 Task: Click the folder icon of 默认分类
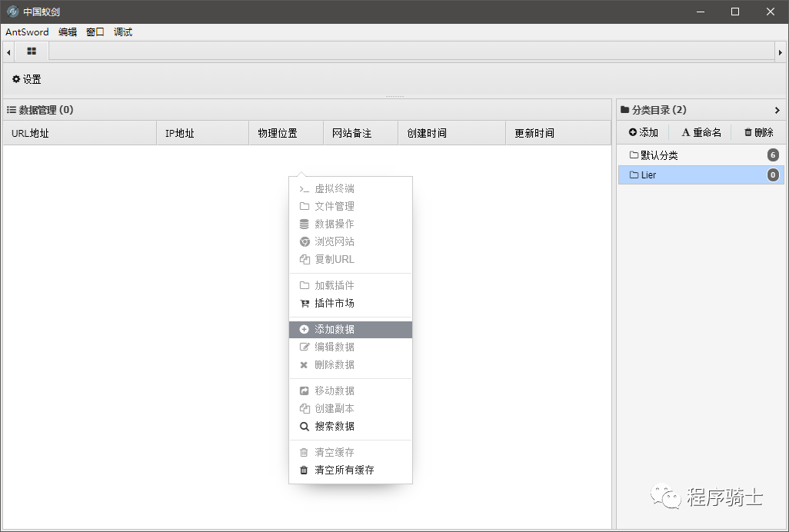634,155
